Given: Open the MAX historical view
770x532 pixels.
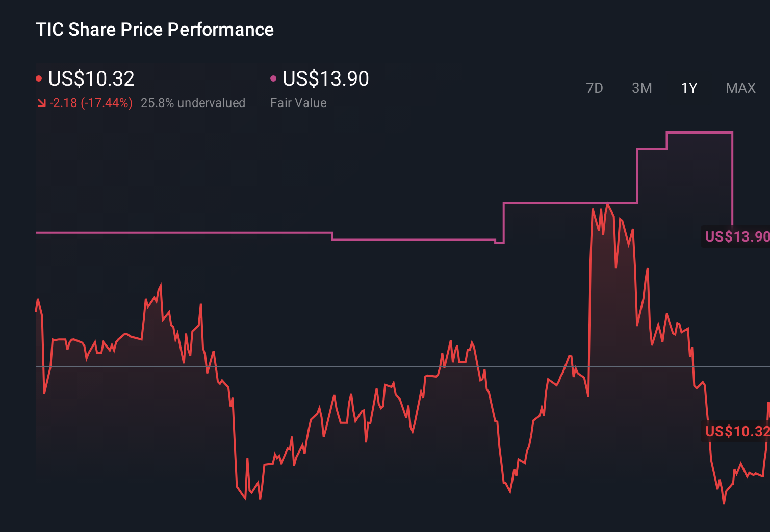Looking at the screenshot, I should click(x=740, y=88).
